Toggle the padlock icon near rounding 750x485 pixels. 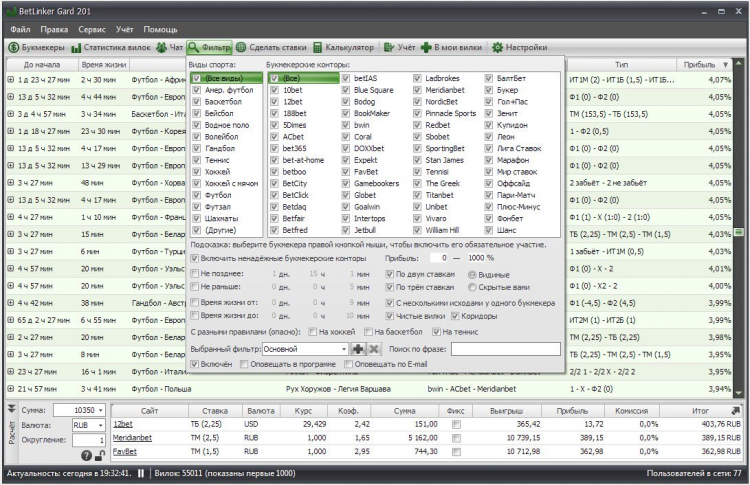[x=99, y=456]
